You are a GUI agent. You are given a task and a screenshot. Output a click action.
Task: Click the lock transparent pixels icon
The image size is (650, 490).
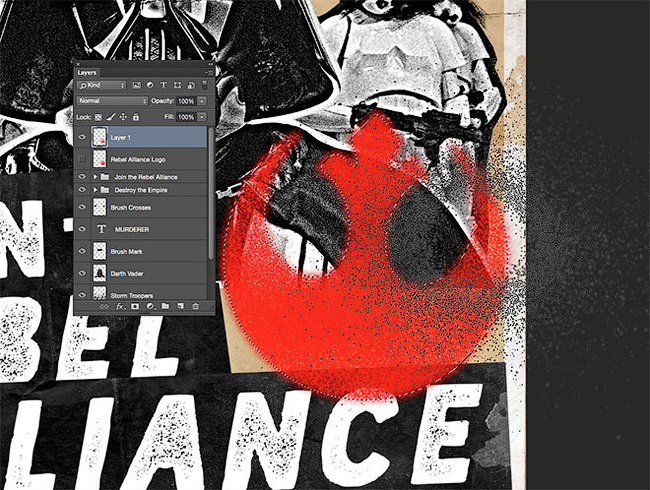(x=98, y=117)
